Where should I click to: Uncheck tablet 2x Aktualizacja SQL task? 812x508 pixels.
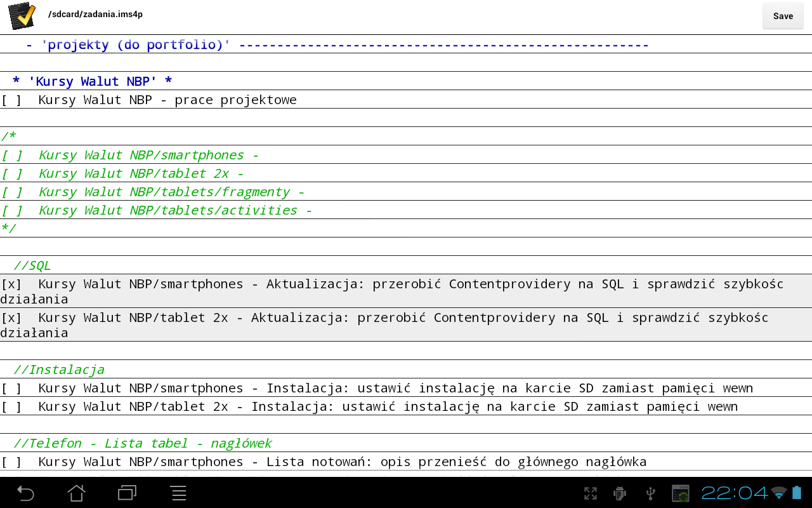(11, 317)
